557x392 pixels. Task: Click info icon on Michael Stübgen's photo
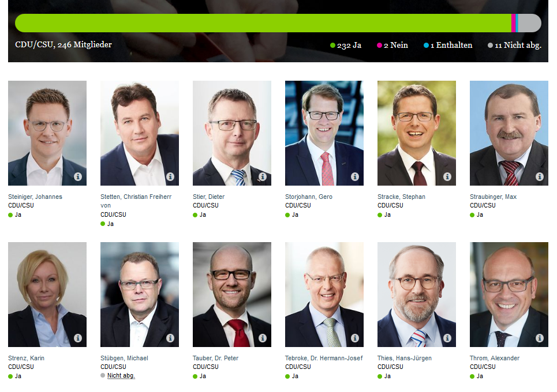coord(170,338)
